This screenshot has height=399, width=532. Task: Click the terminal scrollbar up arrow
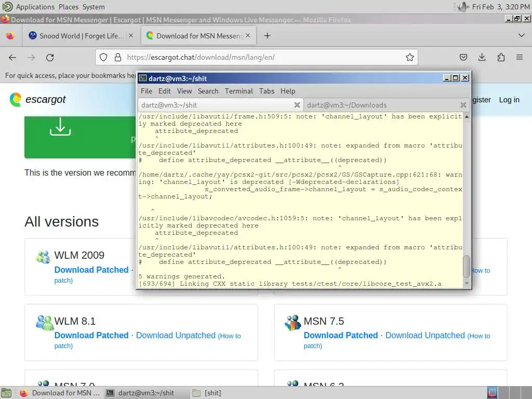coord(467,117)
